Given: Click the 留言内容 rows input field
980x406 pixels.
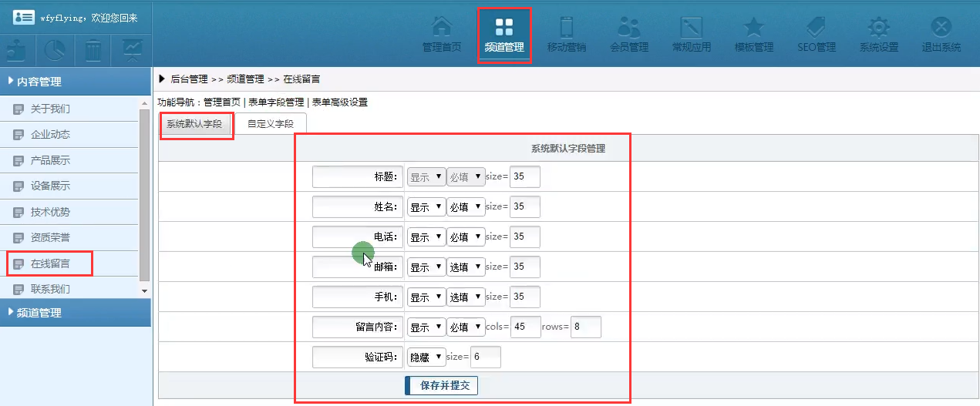Looking at the screenshot, I should click(x=585, y=327).
